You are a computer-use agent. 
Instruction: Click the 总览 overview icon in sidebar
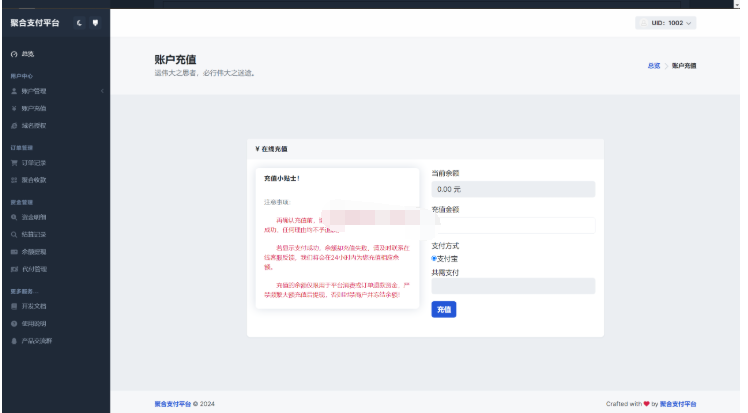[x=13, y=53]
